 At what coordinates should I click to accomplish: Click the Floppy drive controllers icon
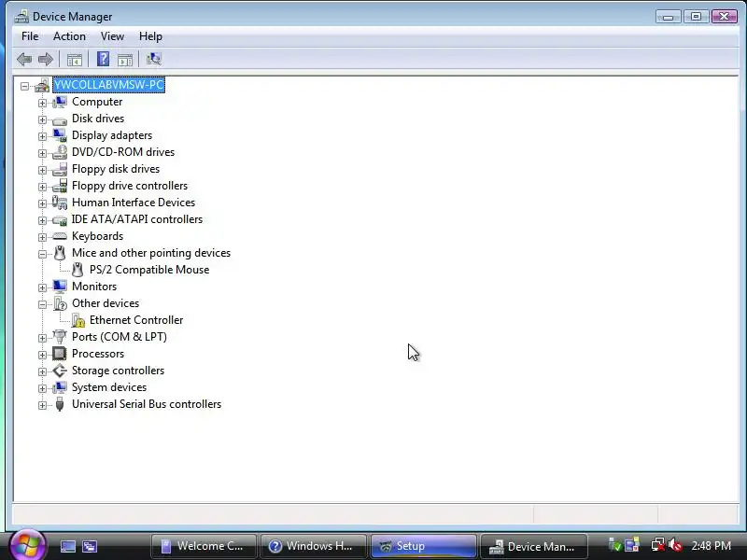click(x=60, y=186)
